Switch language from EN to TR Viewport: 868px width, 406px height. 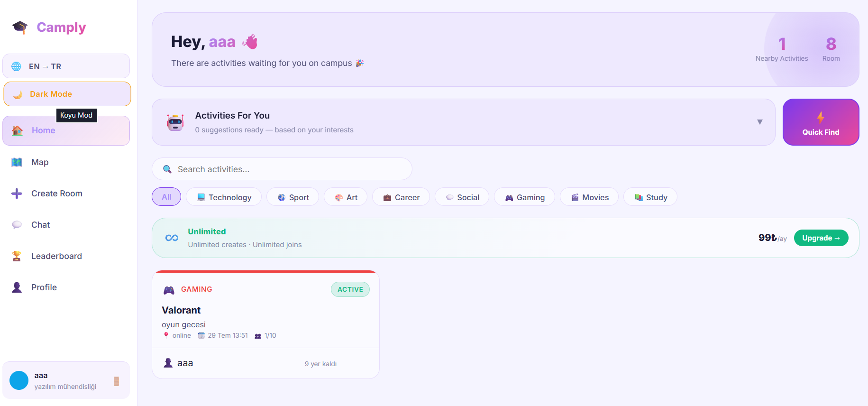point(66,66)
